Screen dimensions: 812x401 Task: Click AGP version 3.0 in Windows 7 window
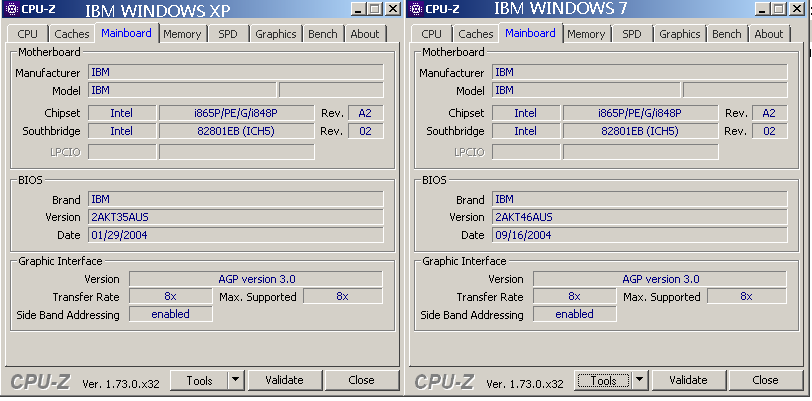point(660,279)
